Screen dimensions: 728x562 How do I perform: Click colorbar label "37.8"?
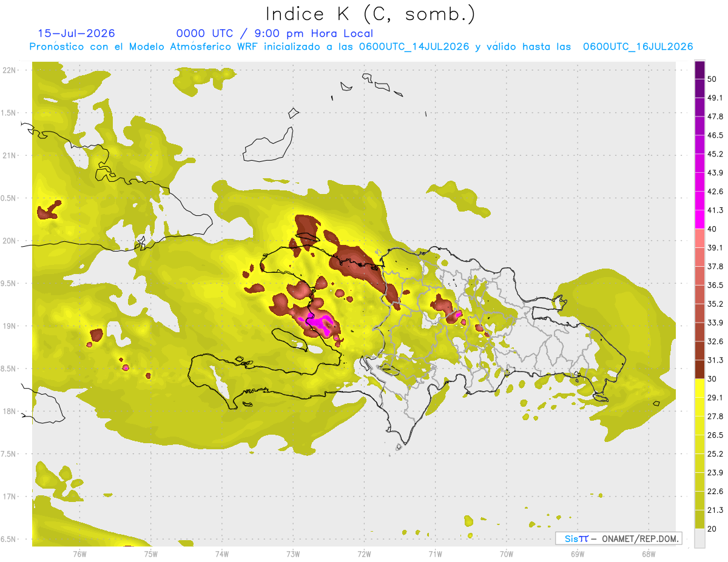point(715,266)
